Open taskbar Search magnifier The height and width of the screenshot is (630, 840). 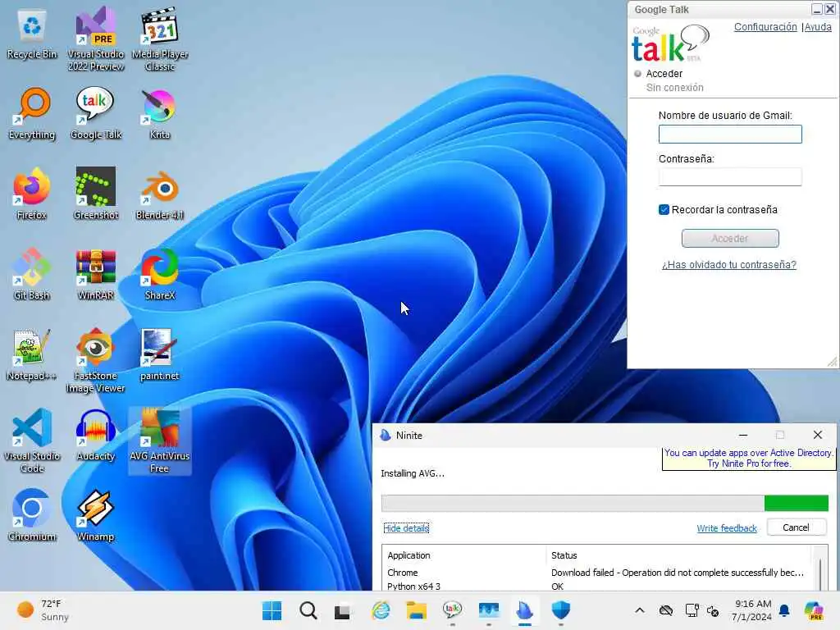pyautogui.click(x=308, y=610)
